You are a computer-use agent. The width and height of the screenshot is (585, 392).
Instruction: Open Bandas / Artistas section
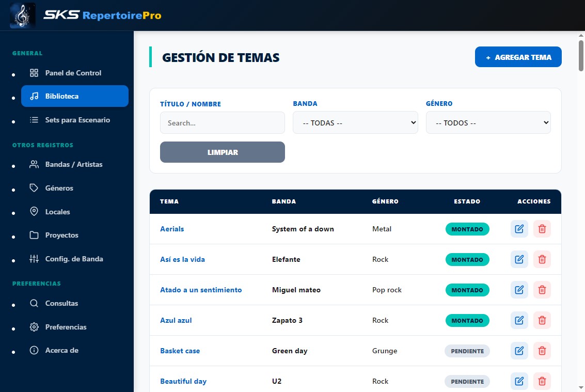74,164
